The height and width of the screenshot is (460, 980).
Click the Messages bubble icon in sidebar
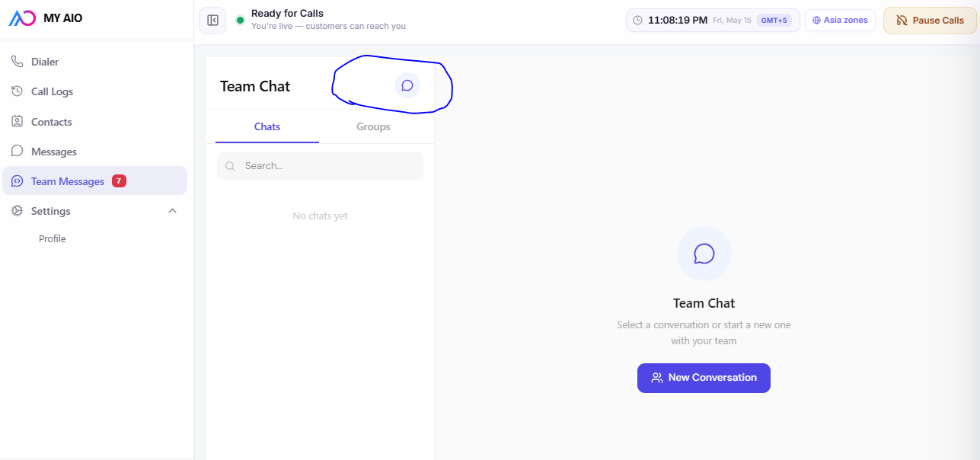coord(17,152)
